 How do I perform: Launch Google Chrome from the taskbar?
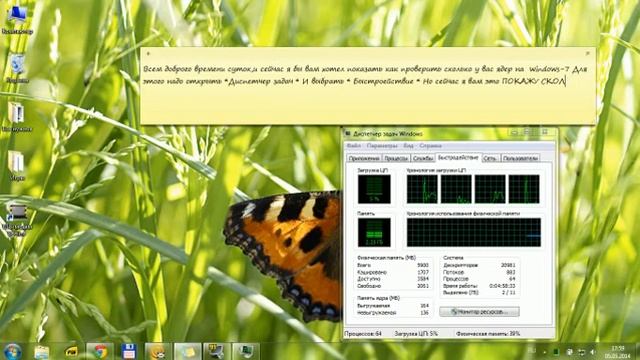(x=100, y=351)
